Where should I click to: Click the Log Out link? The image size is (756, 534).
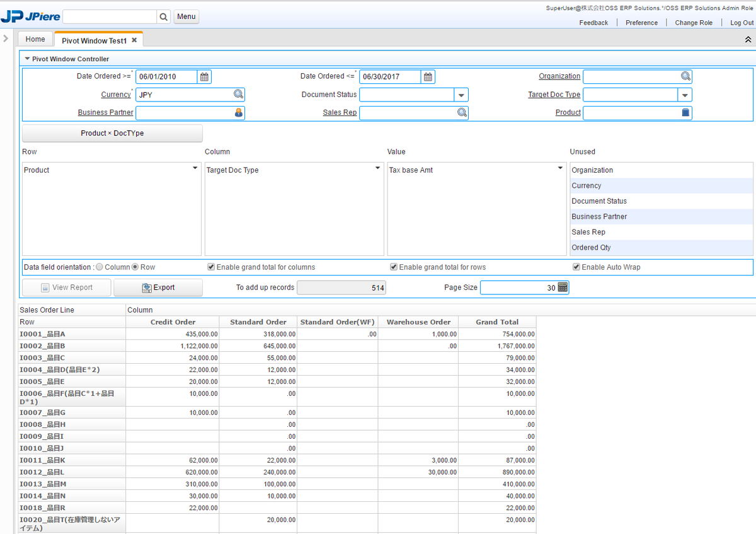pyautogui.click(x=742, y=23)
